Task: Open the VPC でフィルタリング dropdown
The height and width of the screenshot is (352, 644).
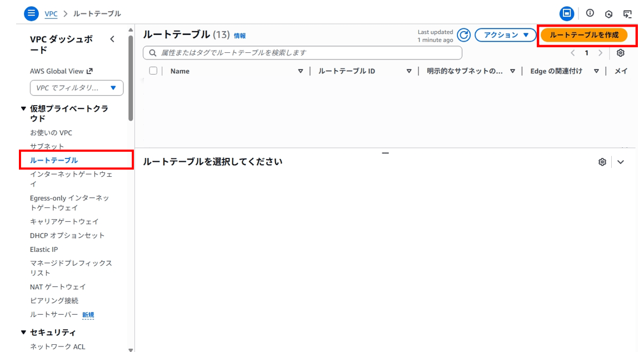Action: (77, 88)
